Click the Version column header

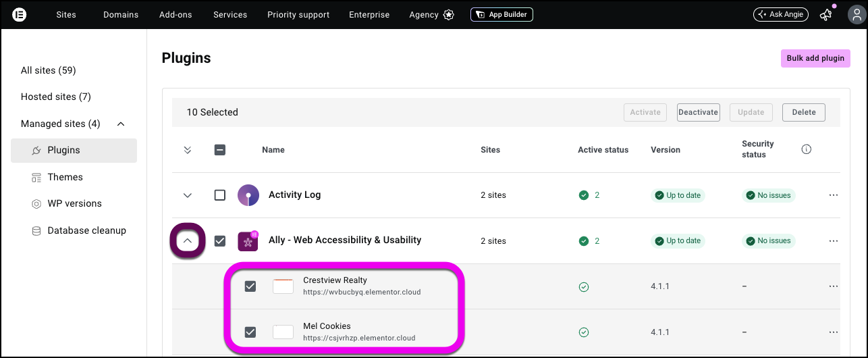point(666,150)
